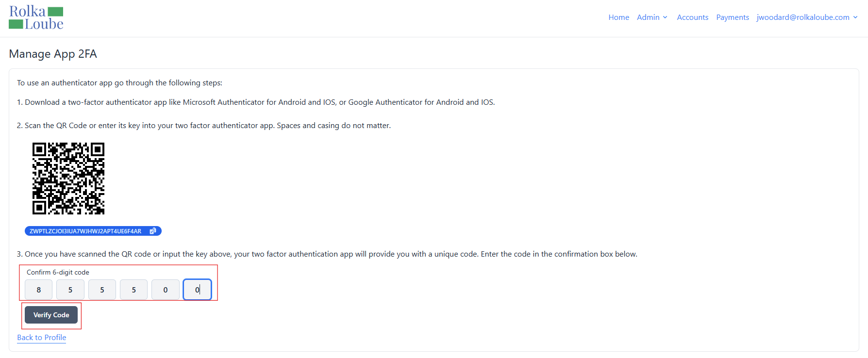The image size is (868, 358).
Task: Open the Admin menu
Action: (652, 17)
